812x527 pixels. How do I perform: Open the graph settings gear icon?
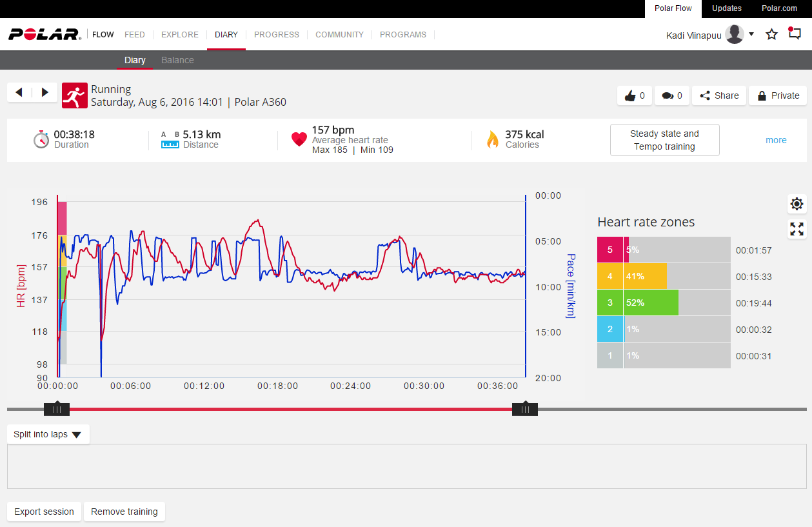tap(797, 204)
